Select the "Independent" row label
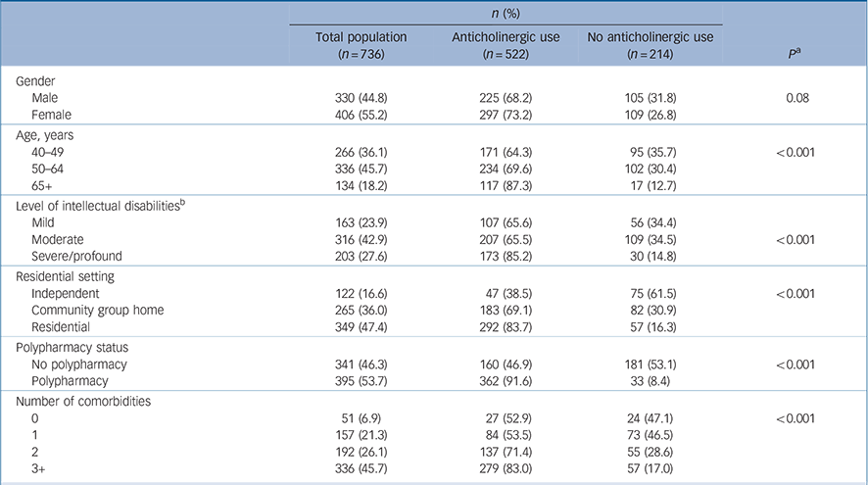868x485 pixels. point(67,293)
